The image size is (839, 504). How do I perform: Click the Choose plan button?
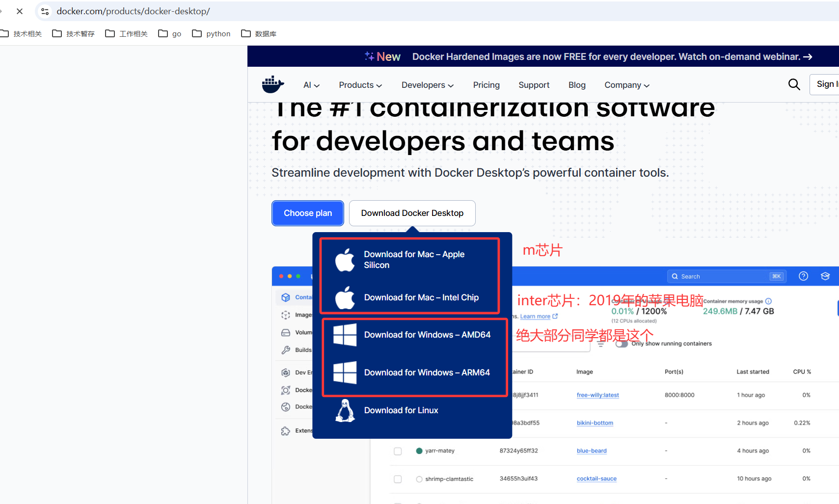308,213
